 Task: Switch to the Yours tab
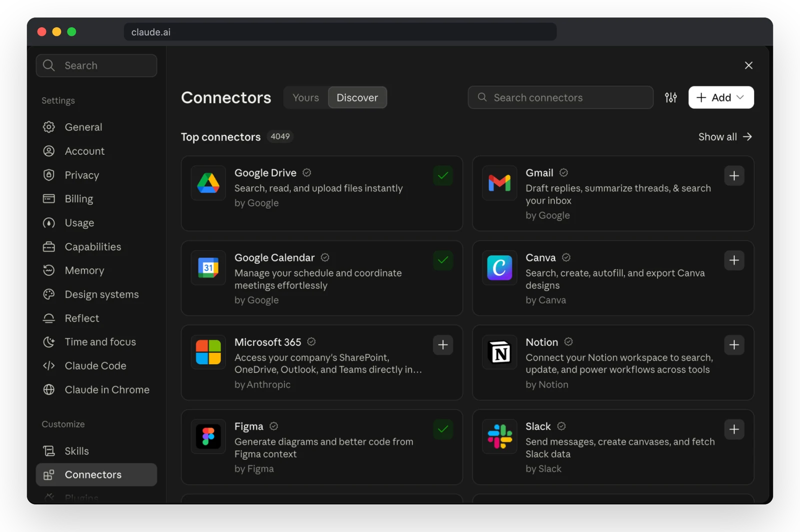click(x=305, y=97)
